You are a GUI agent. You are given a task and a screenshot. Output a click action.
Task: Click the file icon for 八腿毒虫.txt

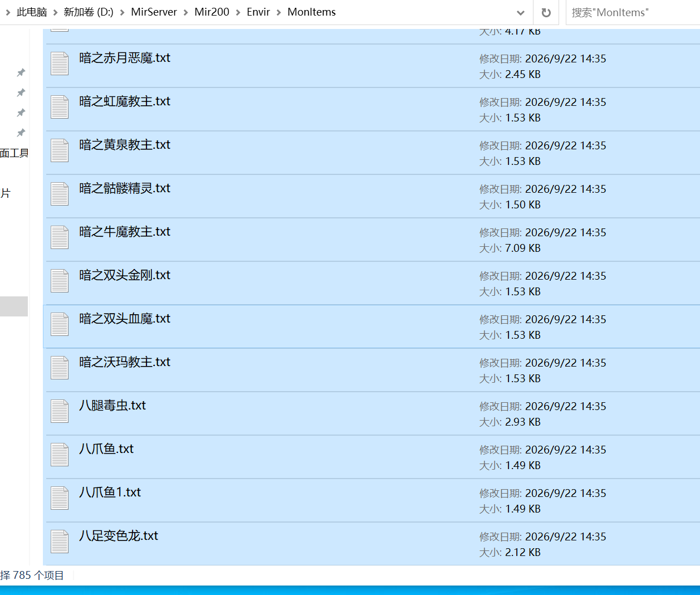click(x=60, y=411)
